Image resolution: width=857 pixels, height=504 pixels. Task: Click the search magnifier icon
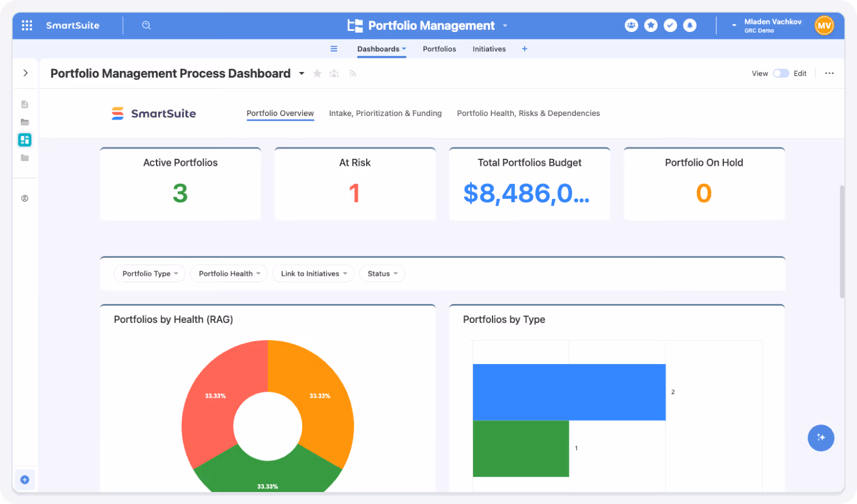tap(146, 25)
